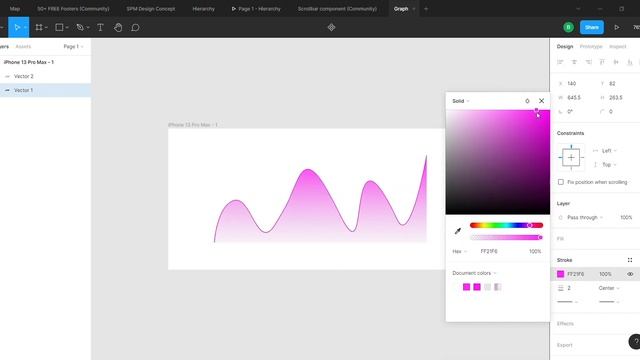The height and width of the screenshot is (360, 640).
Task: Choose the second magenta document color
Action: click(477, 287)
